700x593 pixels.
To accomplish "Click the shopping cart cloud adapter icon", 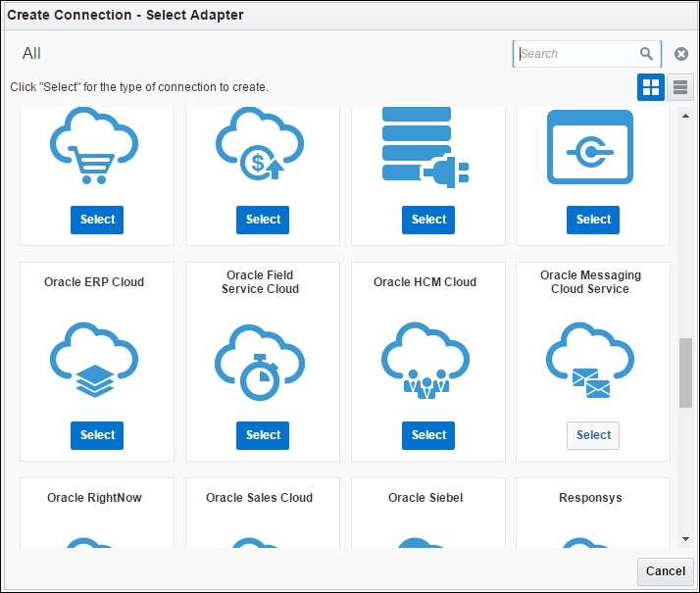I will 94,146.
